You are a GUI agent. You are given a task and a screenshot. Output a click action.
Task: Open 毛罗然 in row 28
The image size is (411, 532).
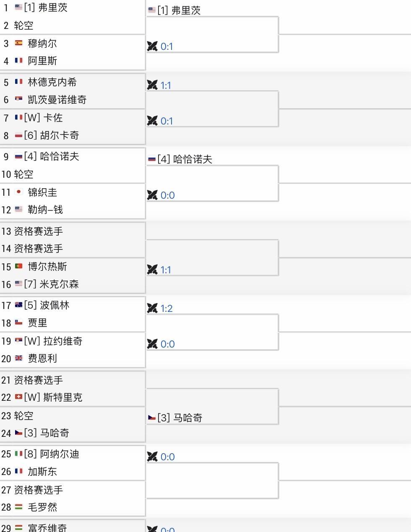pyautogui.click(x=42, y=507)
